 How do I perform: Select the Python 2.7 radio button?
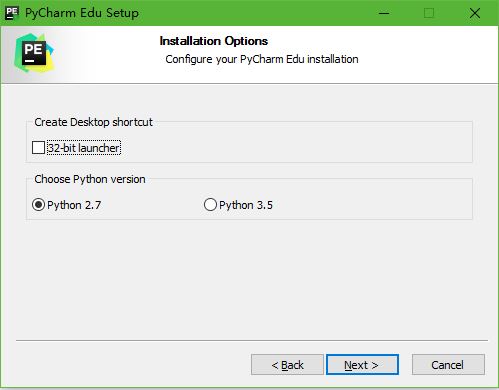[38, 204]
